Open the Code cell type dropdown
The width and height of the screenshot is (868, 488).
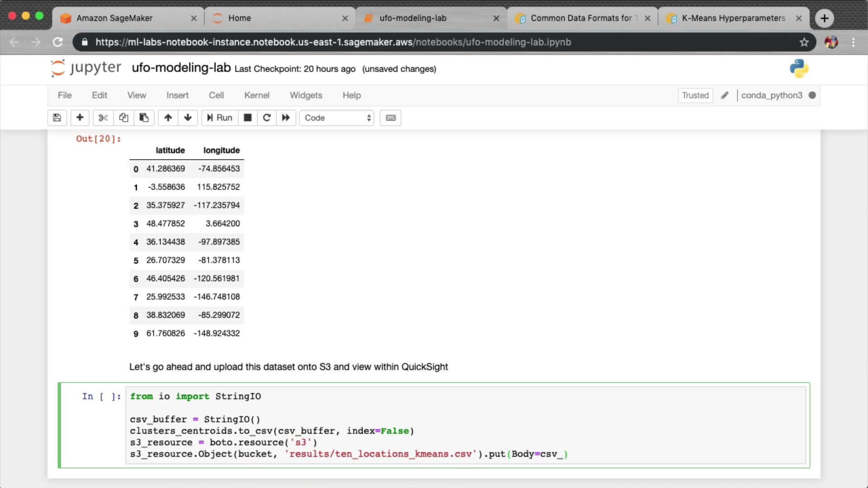337,118
